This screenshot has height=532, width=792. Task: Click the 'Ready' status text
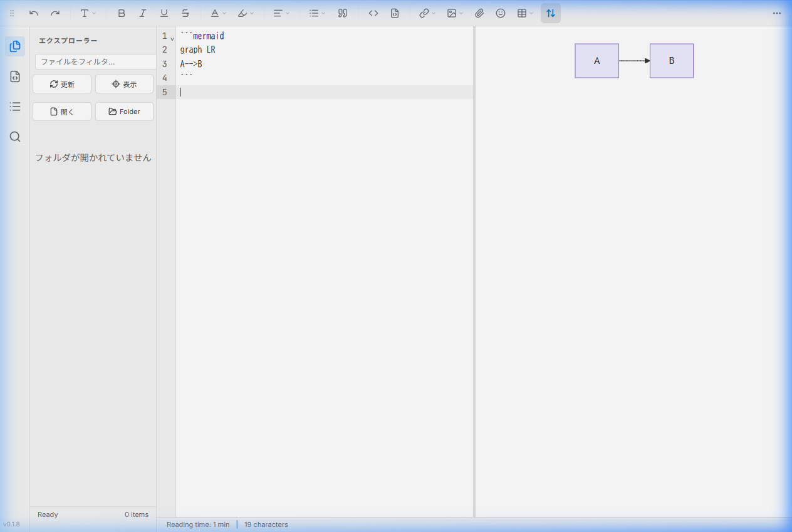click(x=48, y=514)
